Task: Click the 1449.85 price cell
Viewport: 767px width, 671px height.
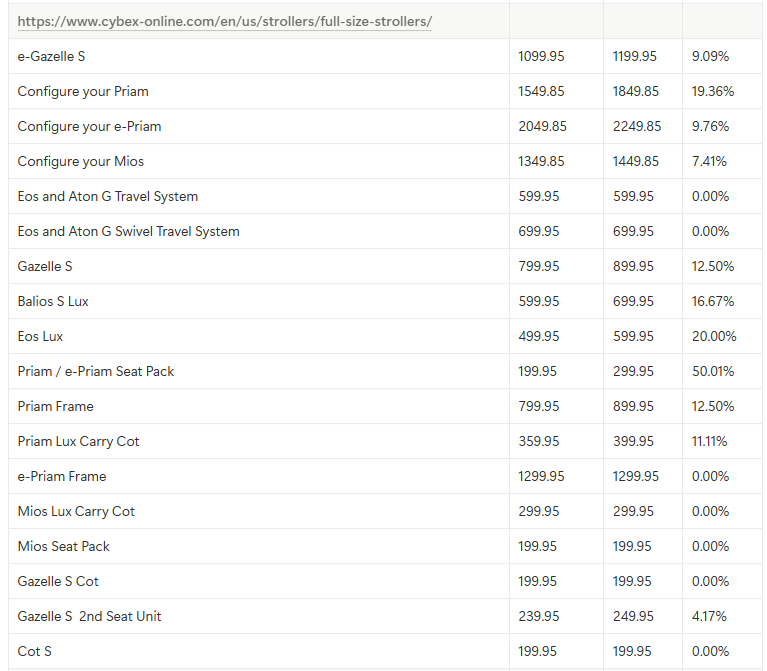Action: tap(643, 161)
